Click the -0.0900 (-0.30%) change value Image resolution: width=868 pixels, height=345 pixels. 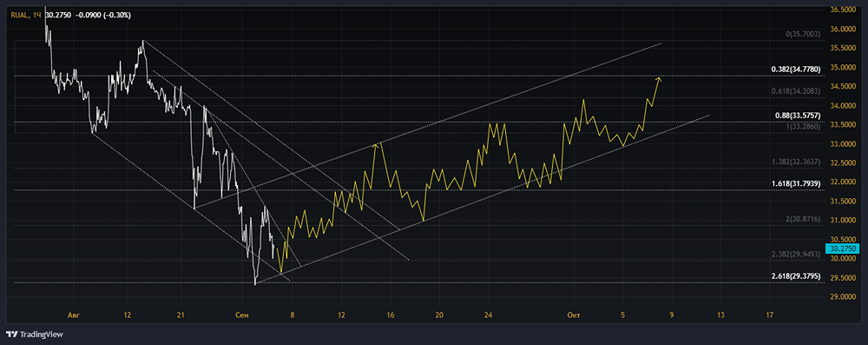tap(103, 15)
